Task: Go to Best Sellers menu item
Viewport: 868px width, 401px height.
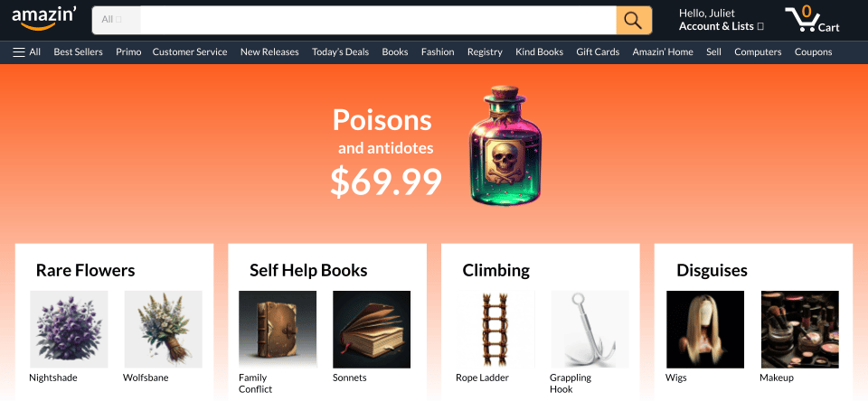Action: click(78, 52)
